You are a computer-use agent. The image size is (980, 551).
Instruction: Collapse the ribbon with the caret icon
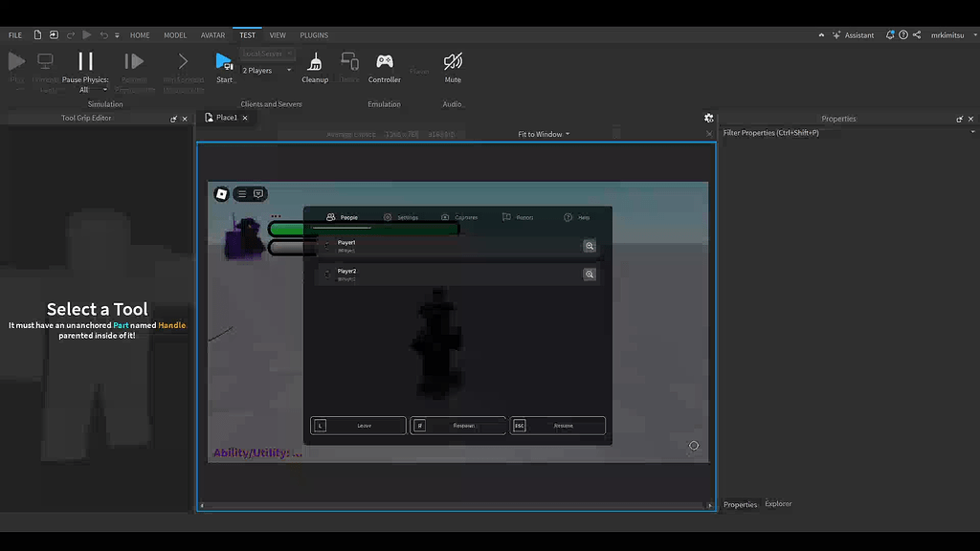pyautogui.click(x=821, y=35)
